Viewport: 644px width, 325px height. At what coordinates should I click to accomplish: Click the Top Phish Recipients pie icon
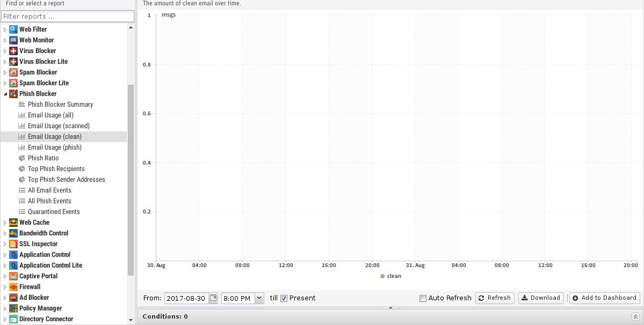(x=22, y=169)
